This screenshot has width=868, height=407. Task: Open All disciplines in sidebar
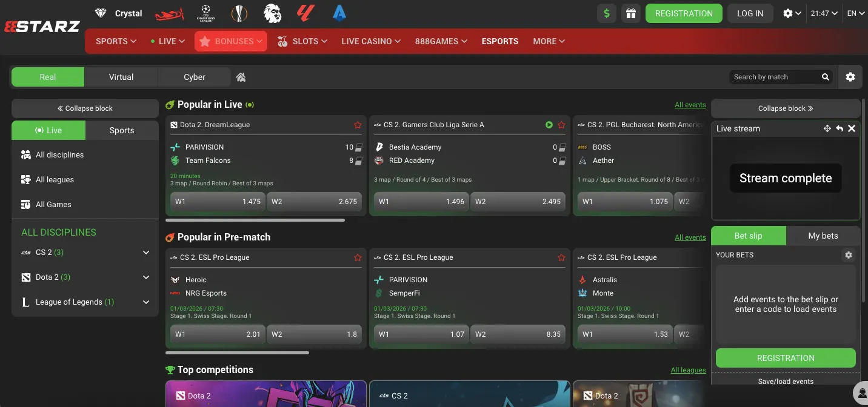point(85,155)
